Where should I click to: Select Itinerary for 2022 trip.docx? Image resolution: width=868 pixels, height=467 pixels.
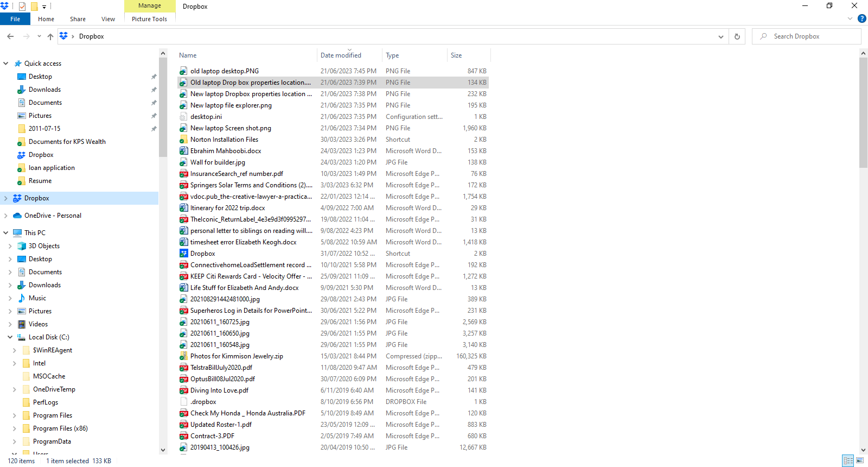[227, 208]
